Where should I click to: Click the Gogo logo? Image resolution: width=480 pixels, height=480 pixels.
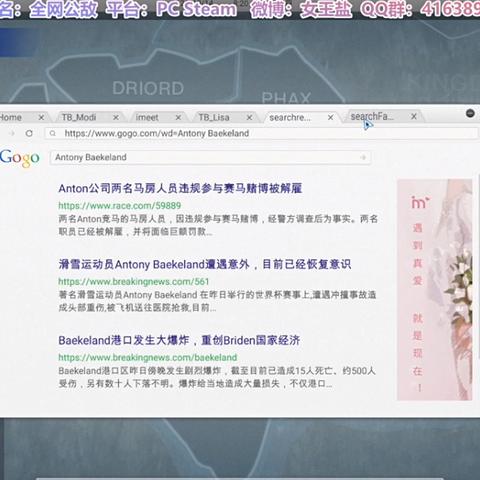(x=20, y=158)
